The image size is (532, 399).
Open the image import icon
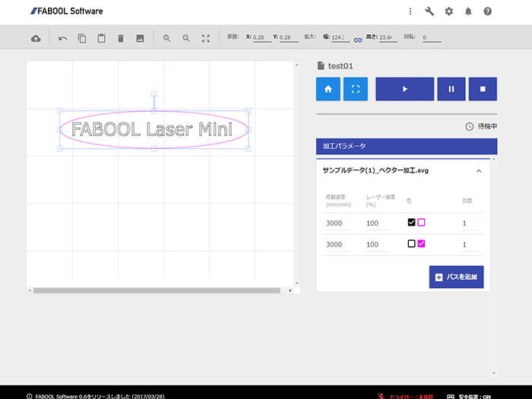click(x=140, y=38)
